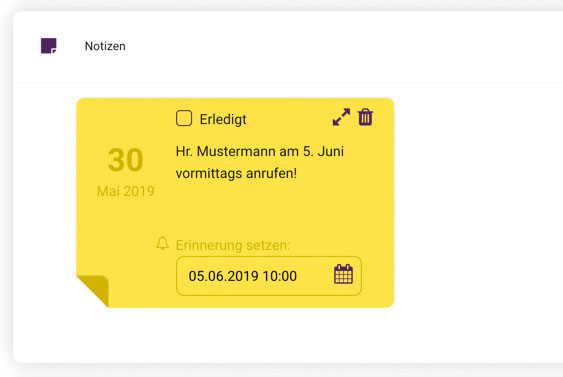The width and height of the screenshot is (563, 377).
Task: Click the line 'vormittags anrufen!'
Action: point(236,173)
